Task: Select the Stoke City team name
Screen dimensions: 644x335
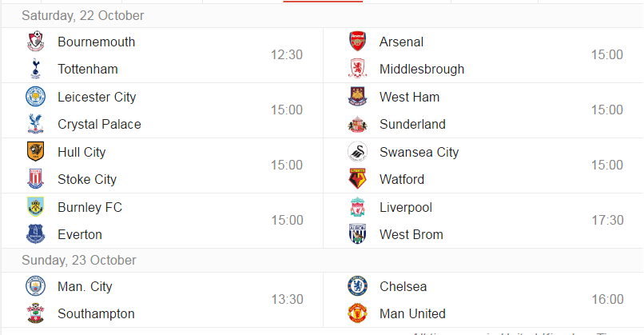Action: 87,179
